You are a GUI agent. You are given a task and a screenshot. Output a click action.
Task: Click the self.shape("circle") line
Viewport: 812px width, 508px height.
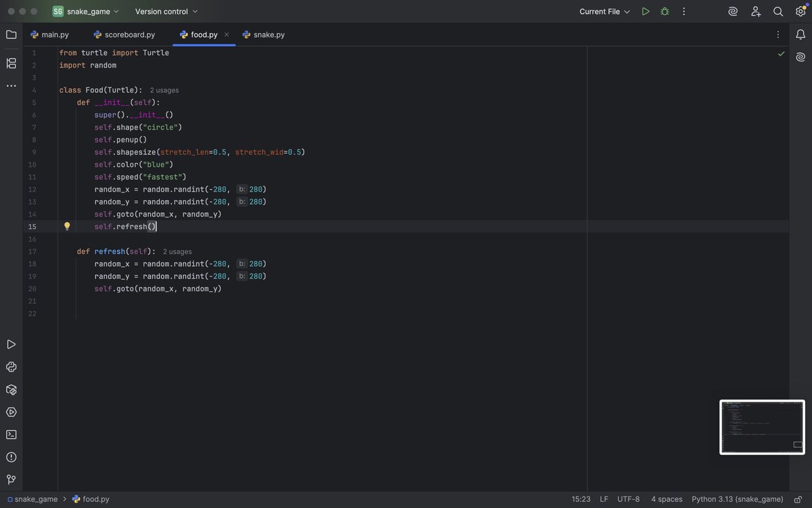point(138,127)
